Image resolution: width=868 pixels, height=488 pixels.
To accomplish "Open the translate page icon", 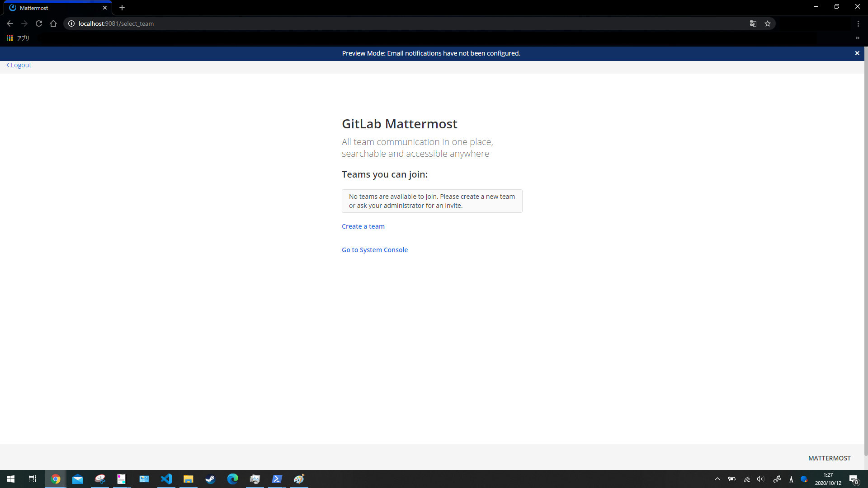I will click(x=753, y=23).
